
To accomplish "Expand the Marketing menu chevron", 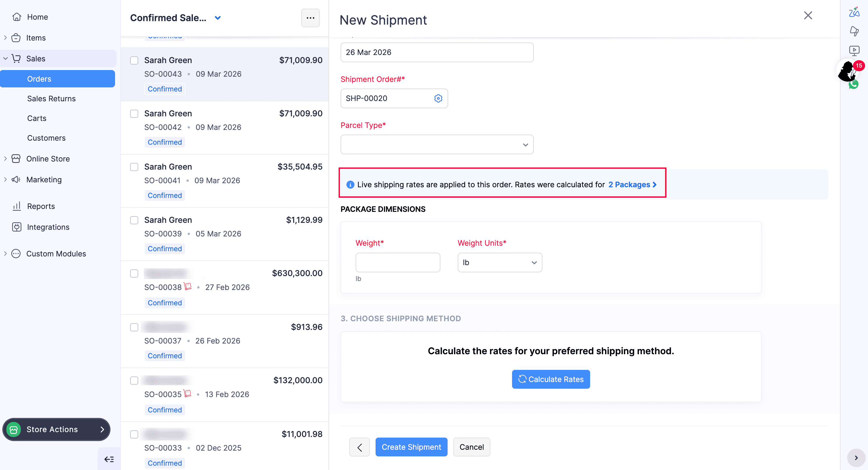I will [x=5, y=179].
